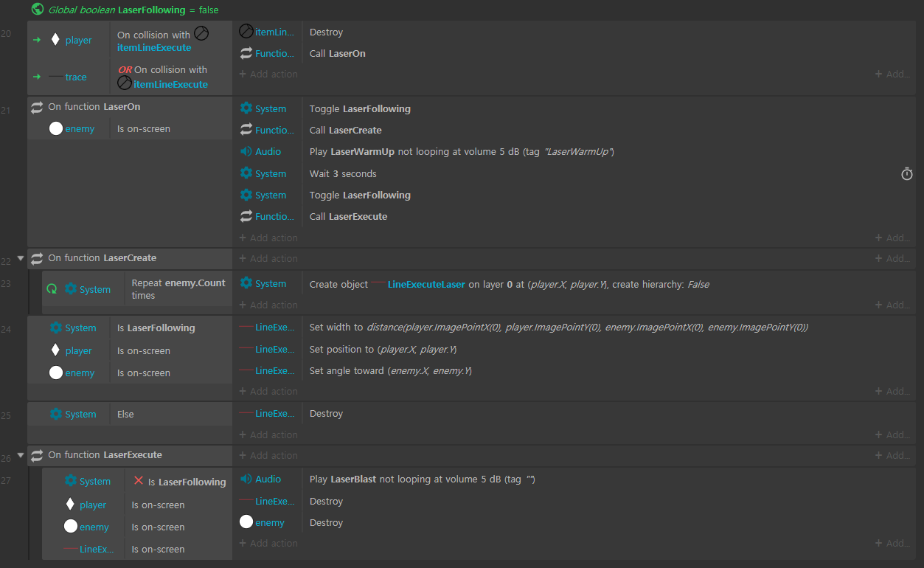This screenshot has height=568, width=924.
Task: Select the Set width to distance action
Action: 558,328
